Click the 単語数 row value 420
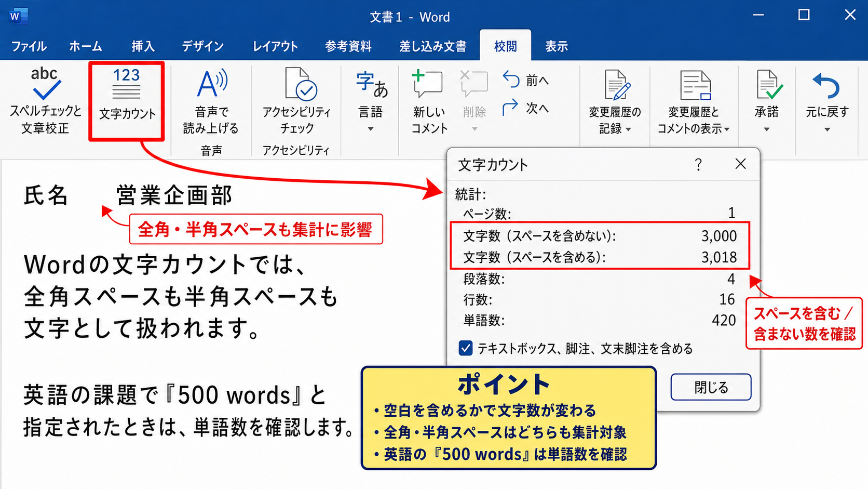 [724, 320]
